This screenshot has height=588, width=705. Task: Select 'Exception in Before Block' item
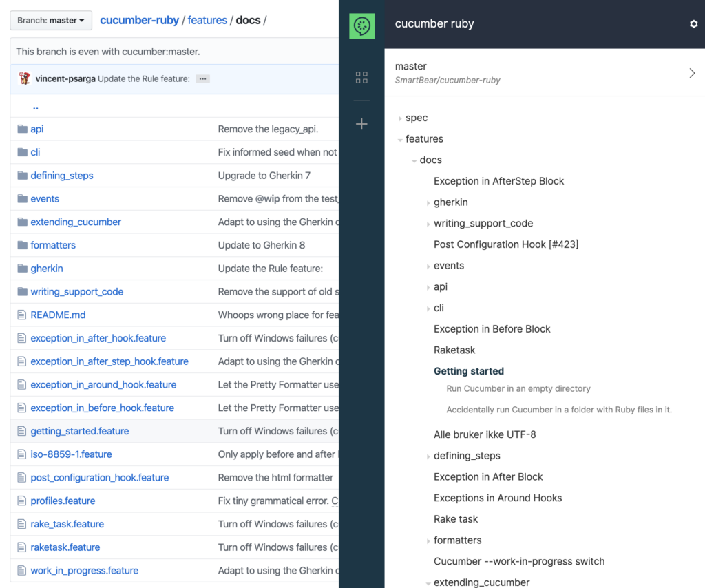coord(492,329)
